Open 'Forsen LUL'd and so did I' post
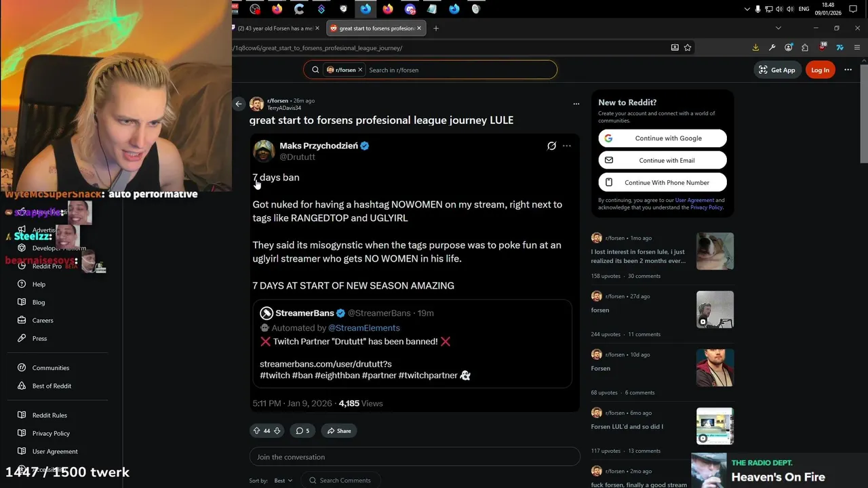Screen dimensions: 868x488 pos(627,427)
